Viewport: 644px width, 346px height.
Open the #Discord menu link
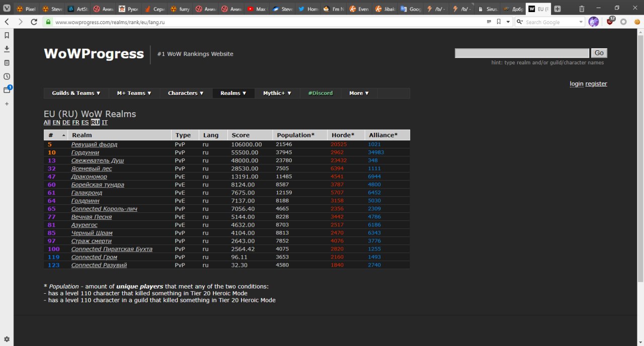[320, 93]
